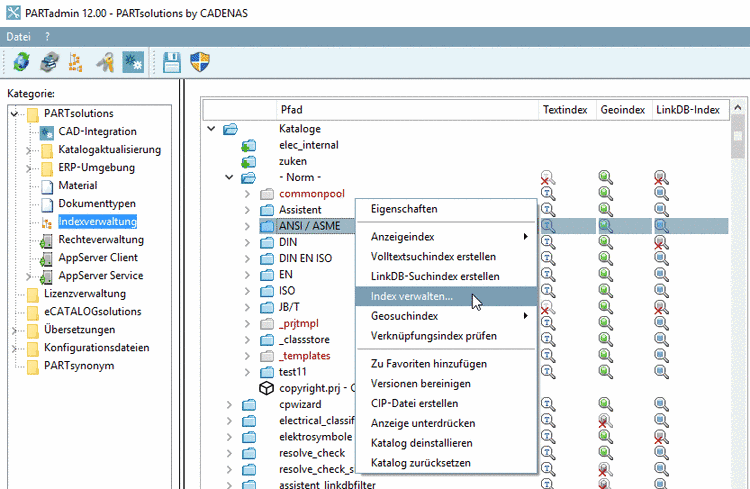Click the security shield toolbar icon
Screen dimensions: 750x489
[x=199, y=62]
